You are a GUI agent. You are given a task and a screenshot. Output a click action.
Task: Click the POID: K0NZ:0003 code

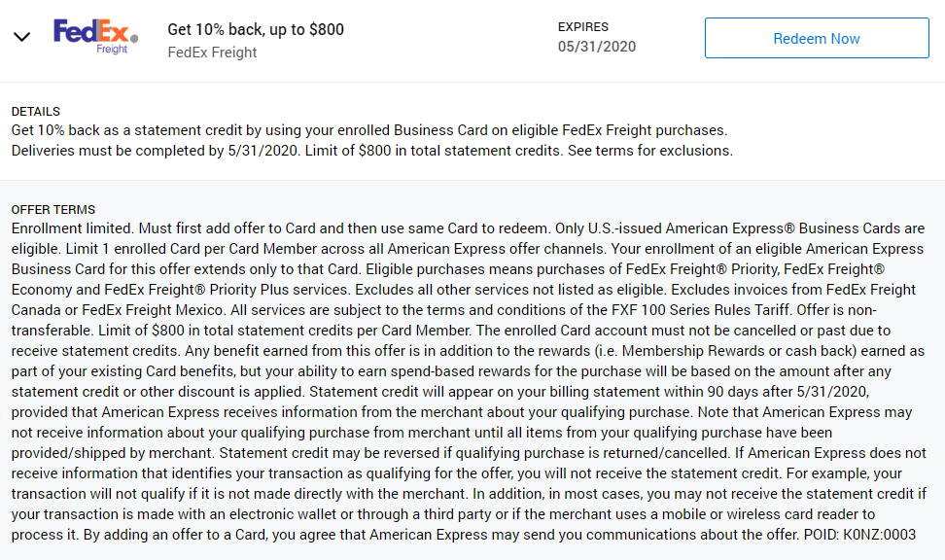(859, 535)
